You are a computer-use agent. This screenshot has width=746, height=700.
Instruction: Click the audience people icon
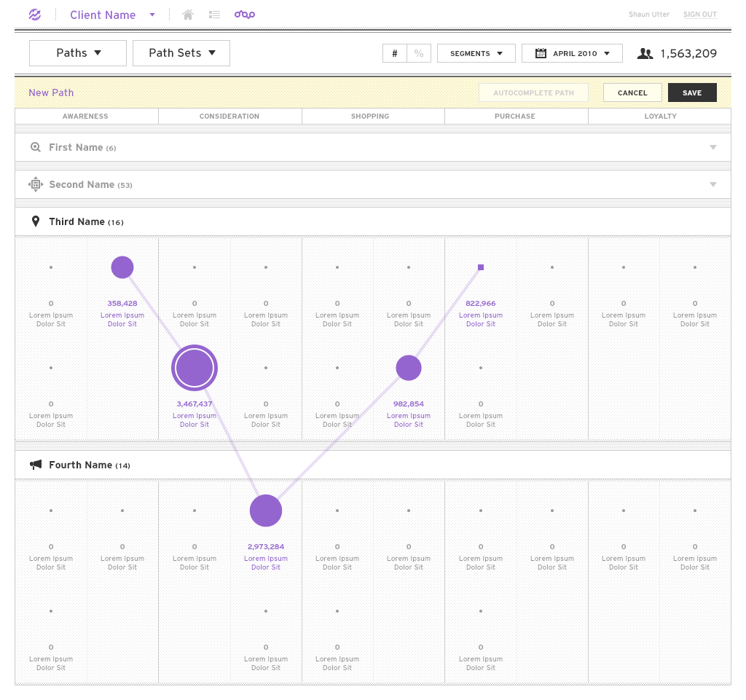645,53
